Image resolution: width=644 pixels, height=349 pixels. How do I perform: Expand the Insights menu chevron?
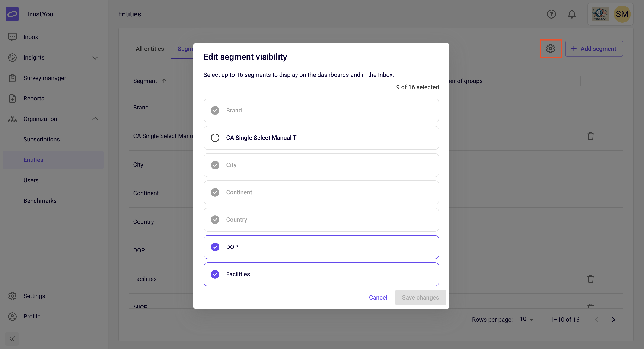click(95, 58)
